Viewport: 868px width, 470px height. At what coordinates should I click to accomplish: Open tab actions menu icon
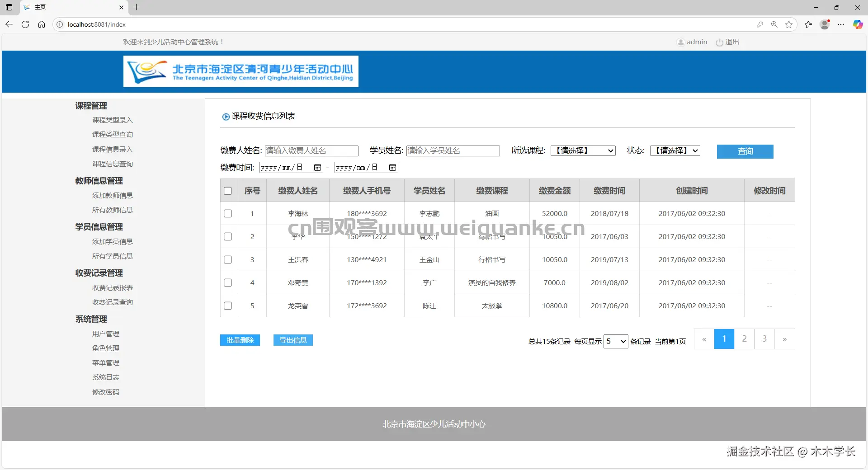9,7
